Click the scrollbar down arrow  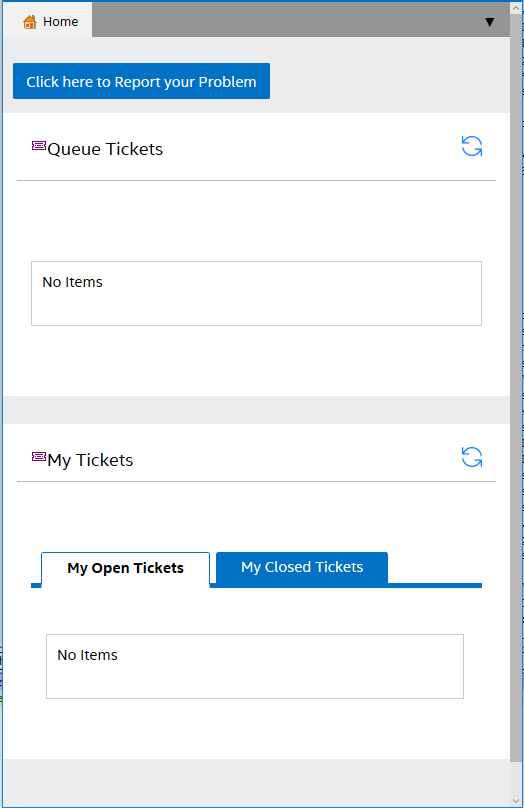point(516,800)
